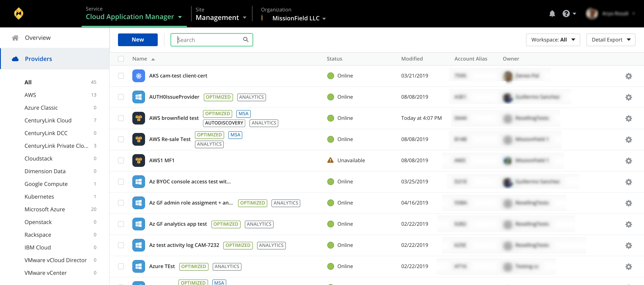The width and height of the screenshot is (644, 285).
Task: Toggle the select-all checkbox in table header
Action: 121,59
